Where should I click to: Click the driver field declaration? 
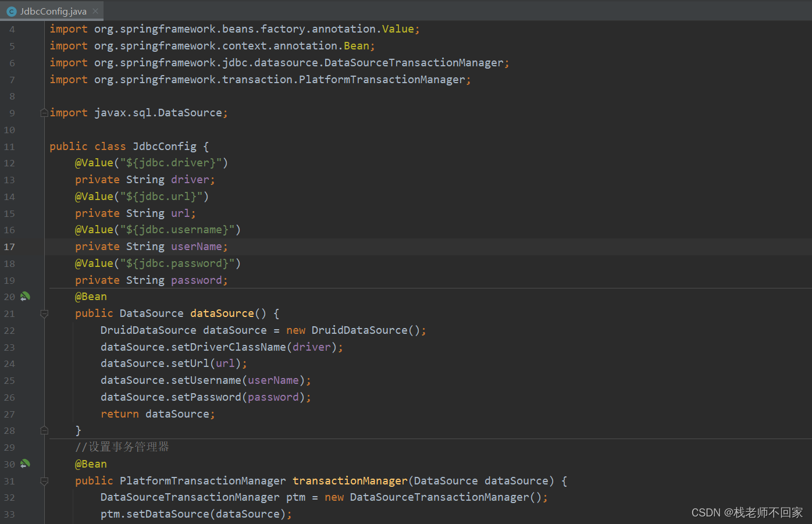(x=145, y=180)
